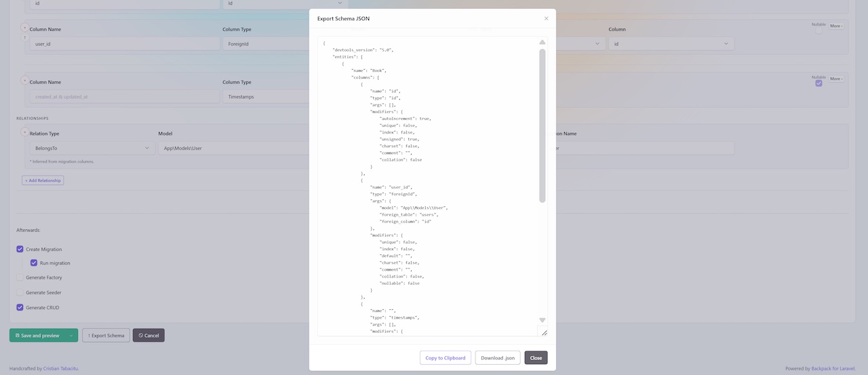Click the Export Schema button
The height and width of the screenshot is (375, 868).
(106, 335)
